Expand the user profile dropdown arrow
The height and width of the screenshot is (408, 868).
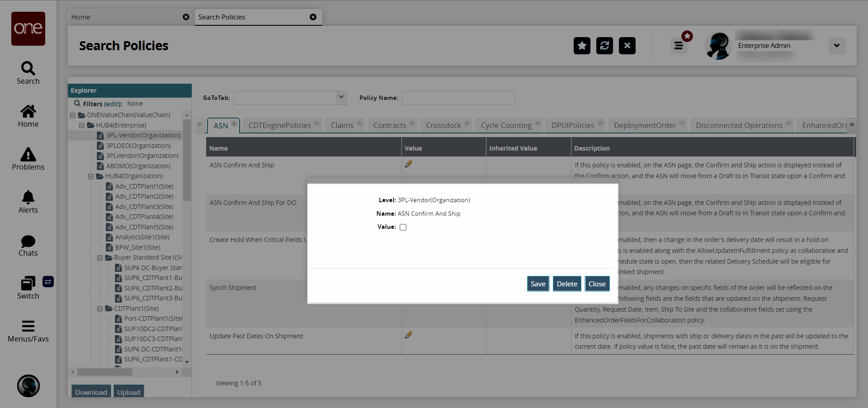point(836,46)
